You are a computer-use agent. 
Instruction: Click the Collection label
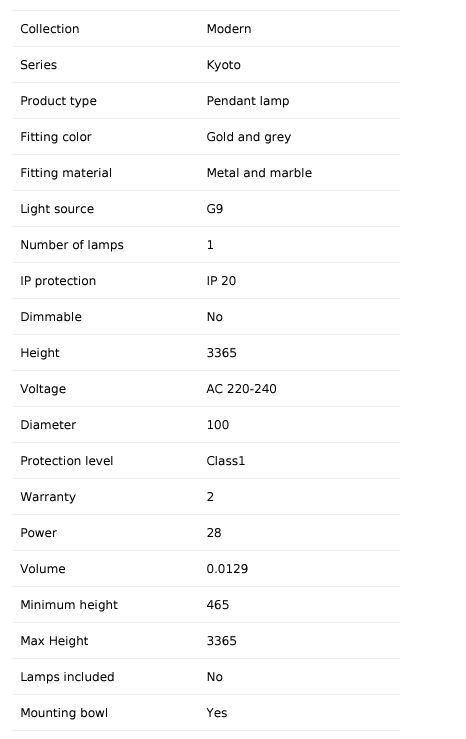click(49, 29)
